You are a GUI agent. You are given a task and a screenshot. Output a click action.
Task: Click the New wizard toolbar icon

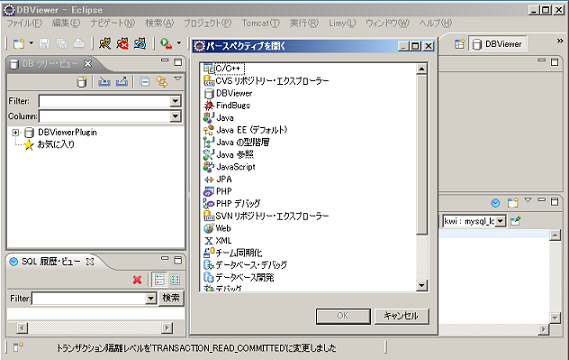(x=19, y=44)
